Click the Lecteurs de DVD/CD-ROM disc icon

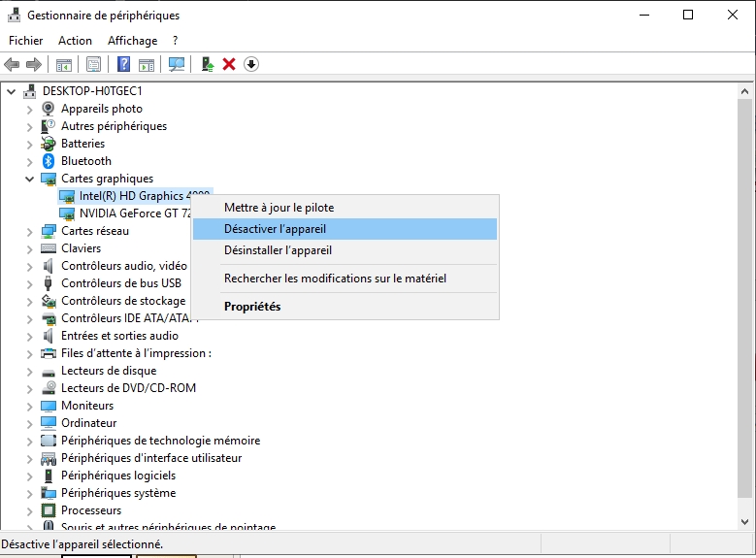(x=49, y=388)
